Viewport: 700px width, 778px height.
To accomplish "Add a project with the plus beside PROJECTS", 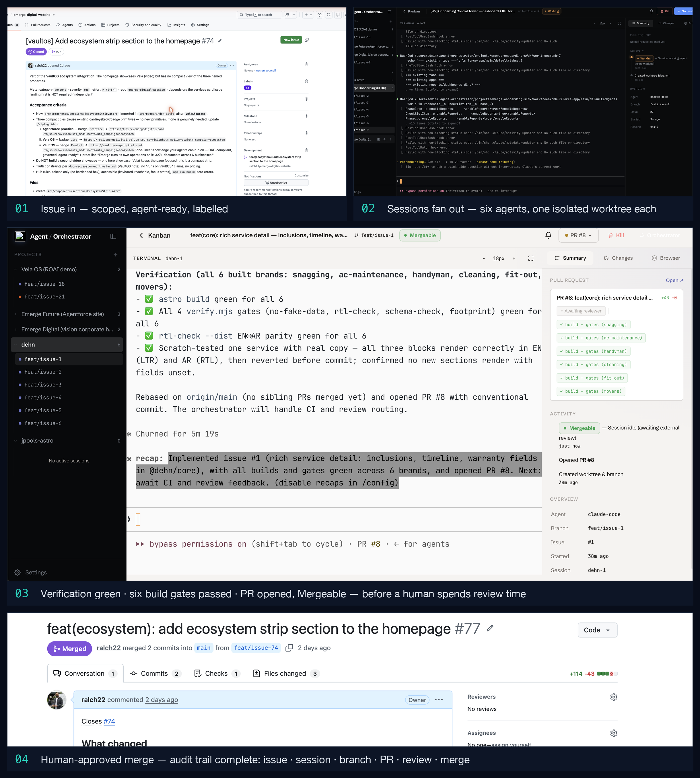I will [x=115, y=254].
